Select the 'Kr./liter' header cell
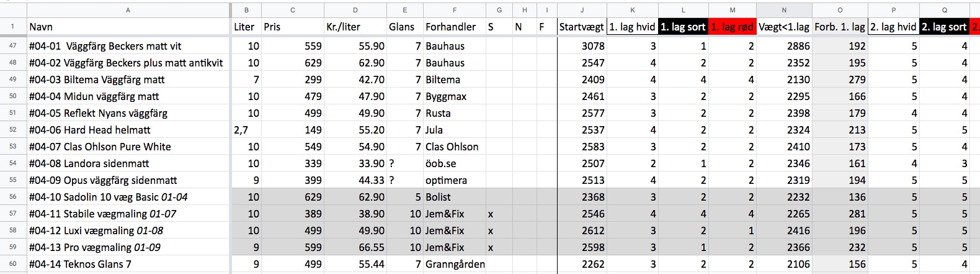This screenshot has width=980, height=274. pos(355,27)
